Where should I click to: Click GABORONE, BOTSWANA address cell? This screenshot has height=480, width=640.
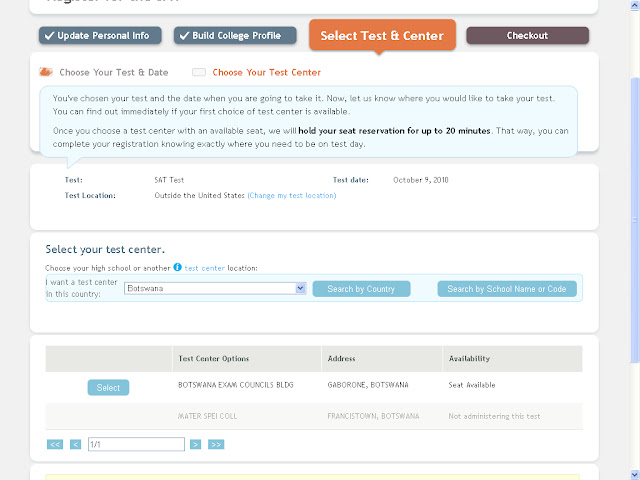coord(368,385)
